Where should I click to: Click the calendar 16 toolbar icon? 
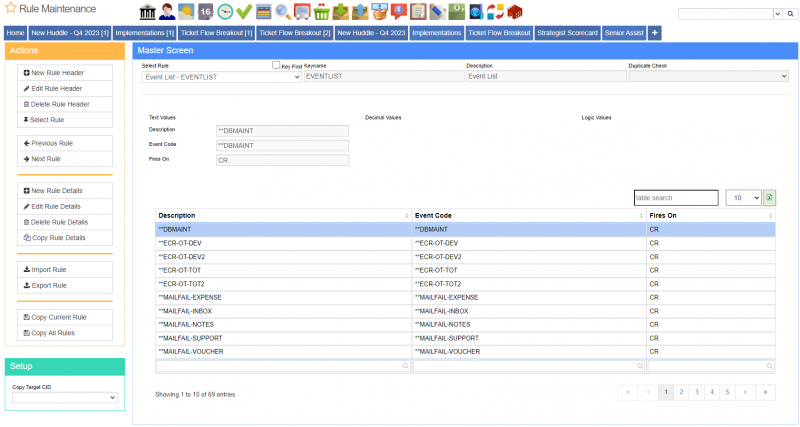click(x=206, y=12)
